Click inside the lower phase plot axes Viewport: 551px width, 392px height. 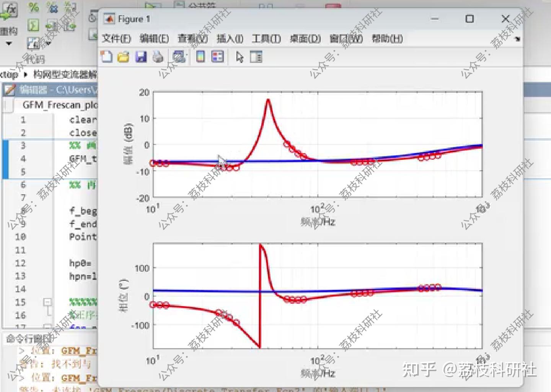coord(318,296)
